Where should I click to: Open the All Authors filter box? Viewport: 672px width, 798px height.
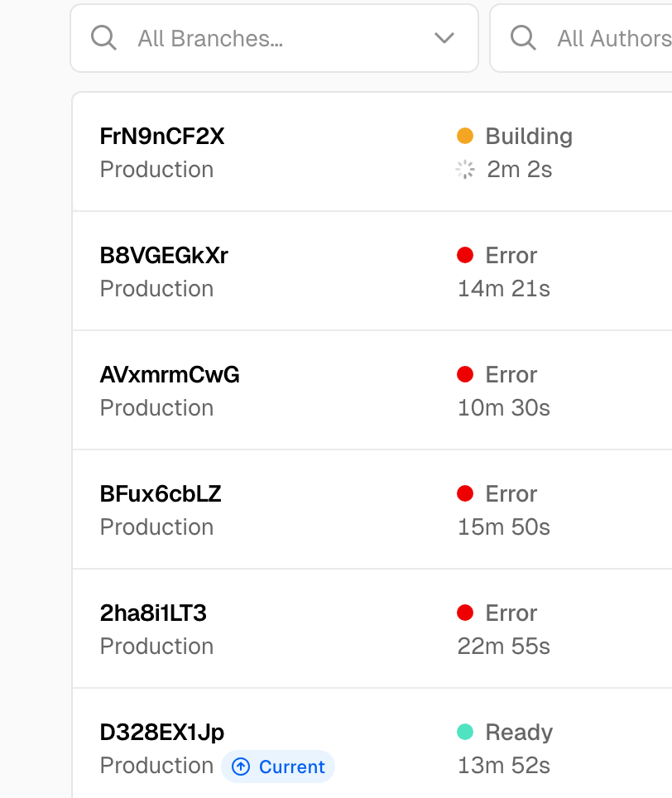[581, 38]
